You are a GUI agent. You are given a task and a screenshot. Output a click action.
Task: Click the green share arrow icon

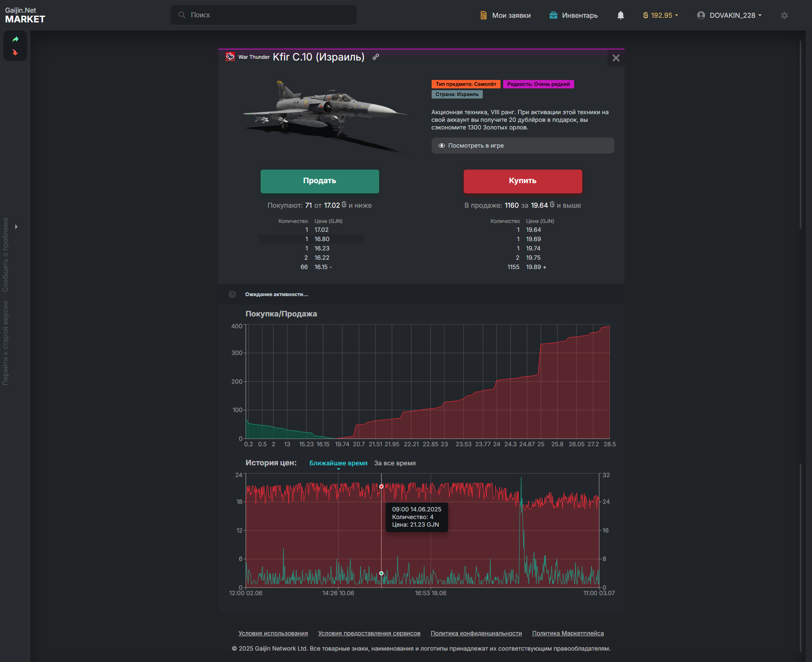[15, 39]
